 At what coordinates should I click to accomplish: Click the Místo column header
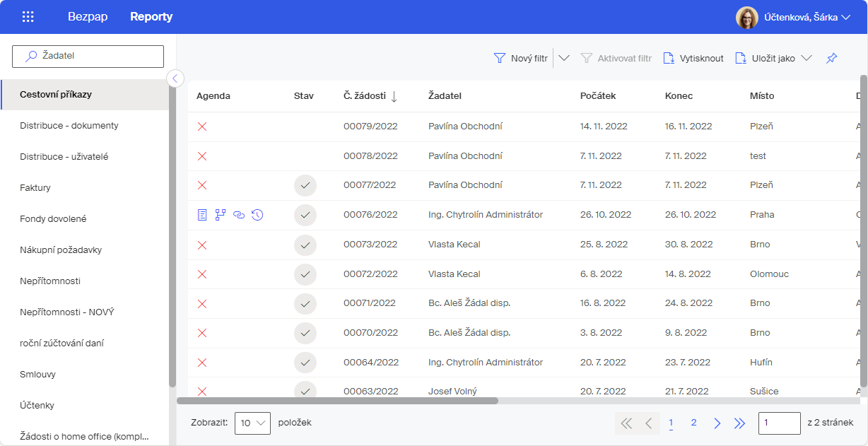point(762,96)
